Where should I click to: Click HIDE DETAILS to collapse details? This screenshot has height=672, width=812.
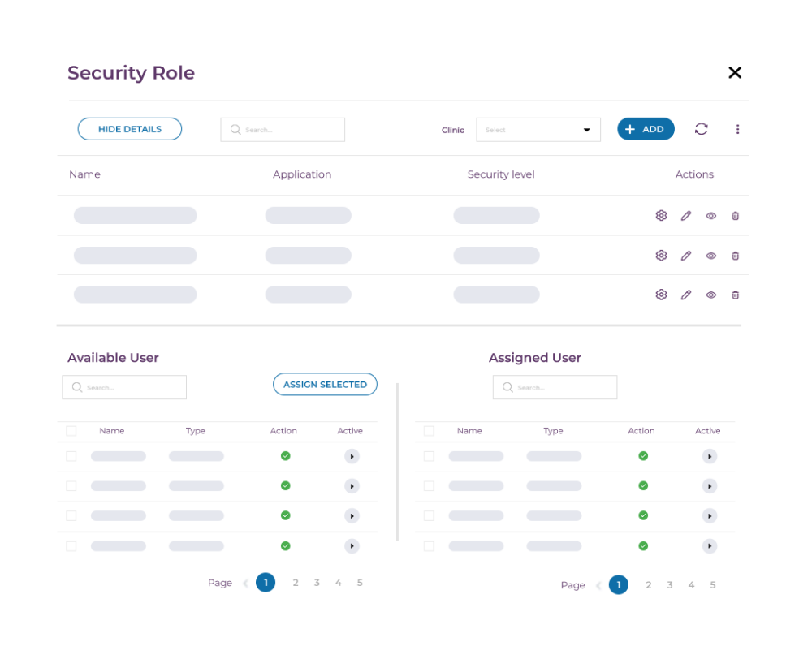(129, 128)
